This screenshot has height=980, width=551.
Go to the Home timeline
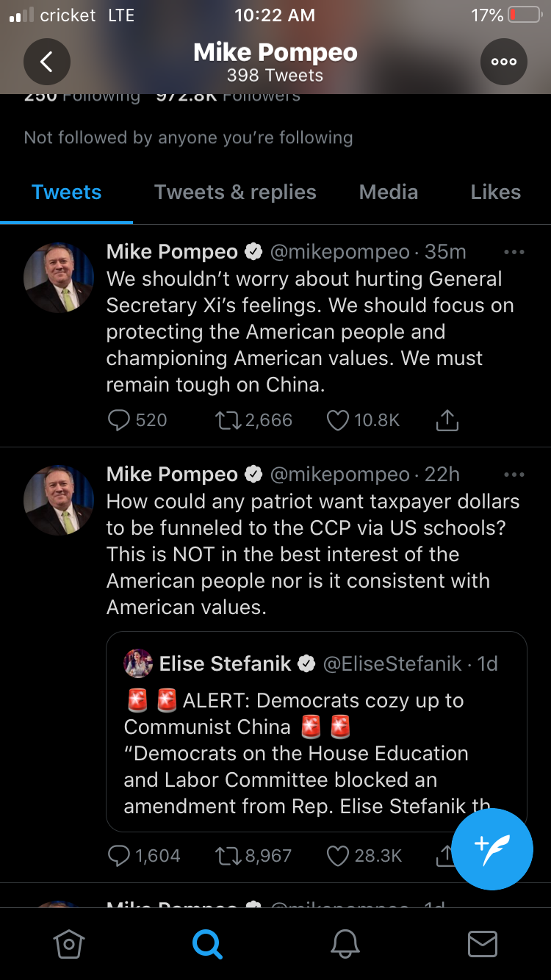tap(69, 944)
